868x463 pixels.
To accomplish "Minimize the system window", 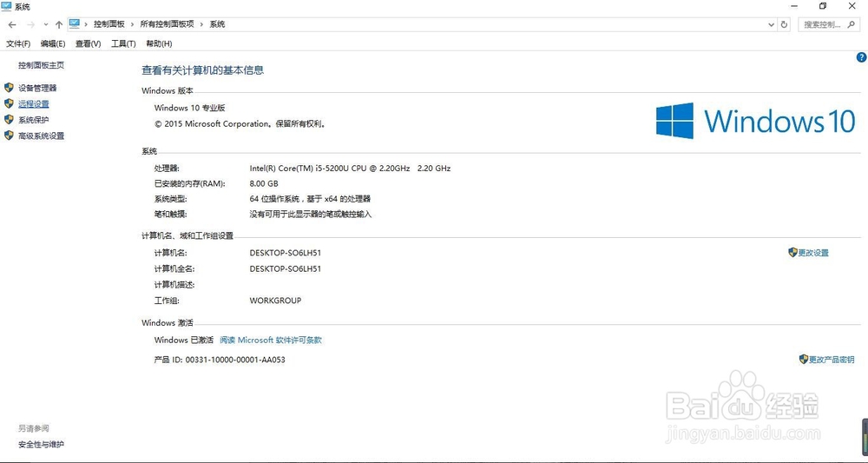I will [x=794, y=6].
